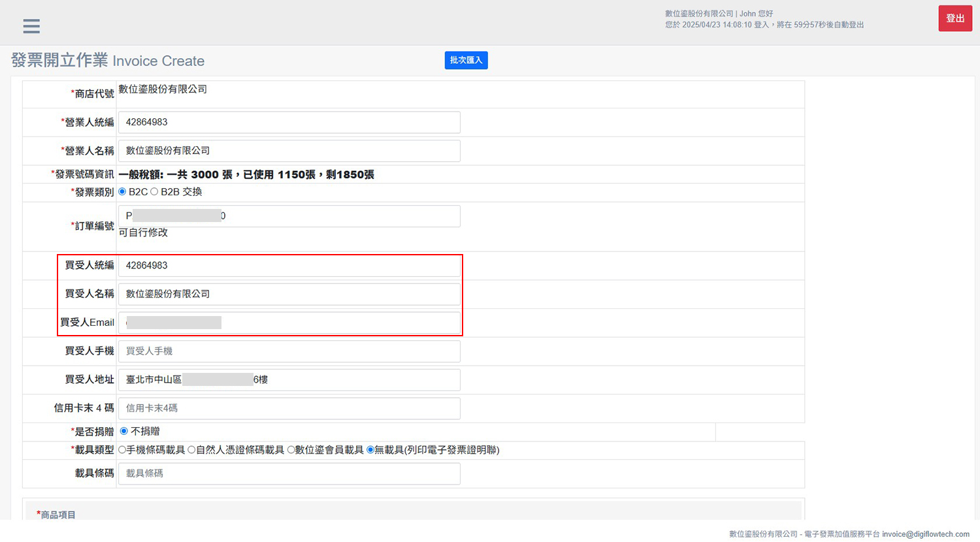Focus the 買受人手機 phone field
This screenshot has height=542, width=980.
(289, 351)
